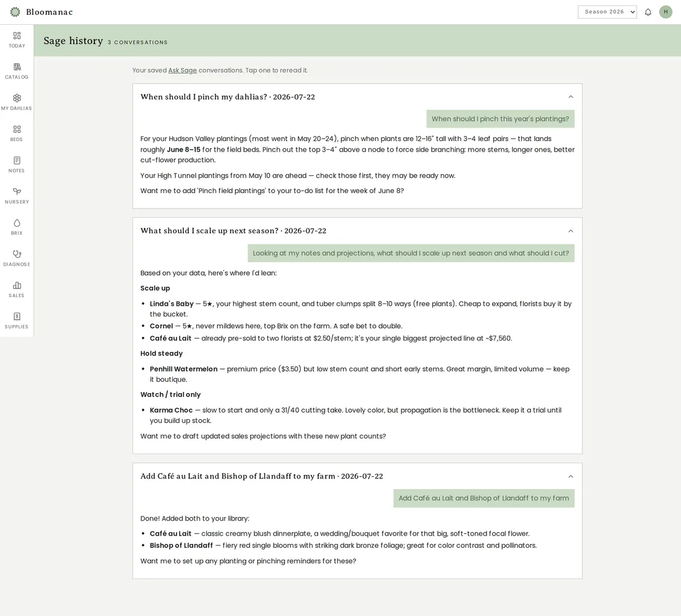The image size is (681, 616).
Task: Click the 'Bishop of Llandaff' bullet name
Action: click(181, 545)
